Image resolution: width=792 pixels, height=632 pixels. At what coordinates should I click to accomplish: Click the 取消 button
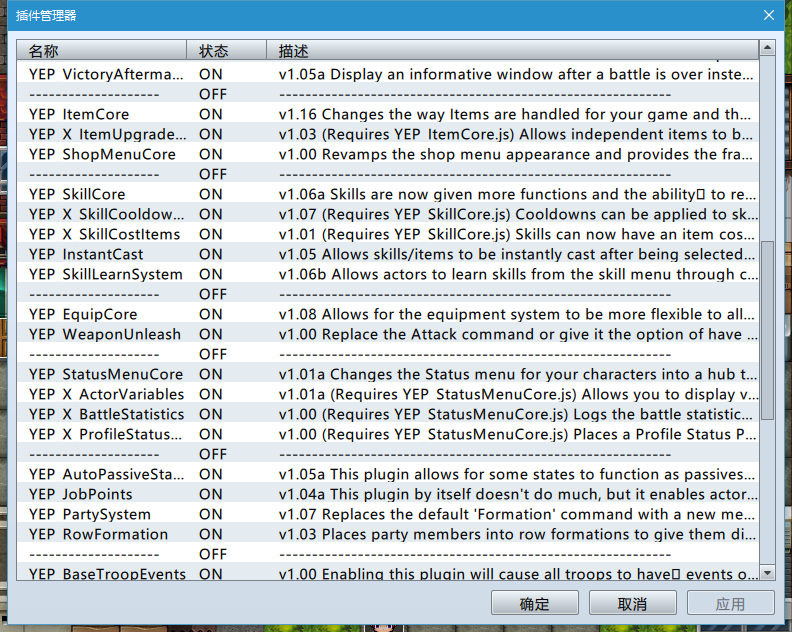click(632, 603)
